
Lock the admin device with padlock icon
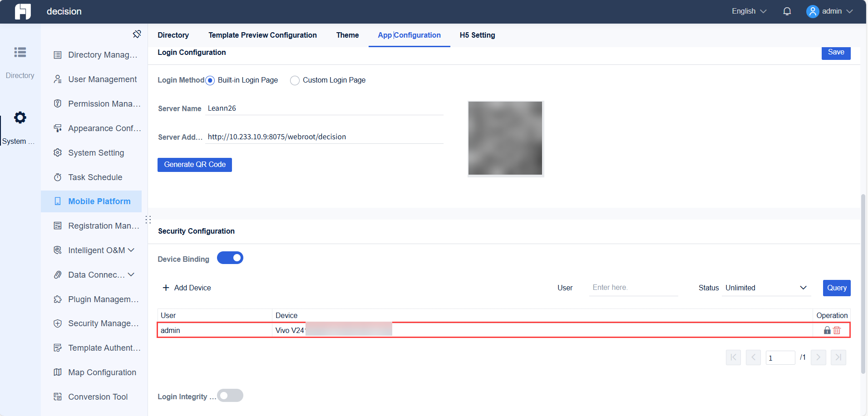[x=827, y=330]
